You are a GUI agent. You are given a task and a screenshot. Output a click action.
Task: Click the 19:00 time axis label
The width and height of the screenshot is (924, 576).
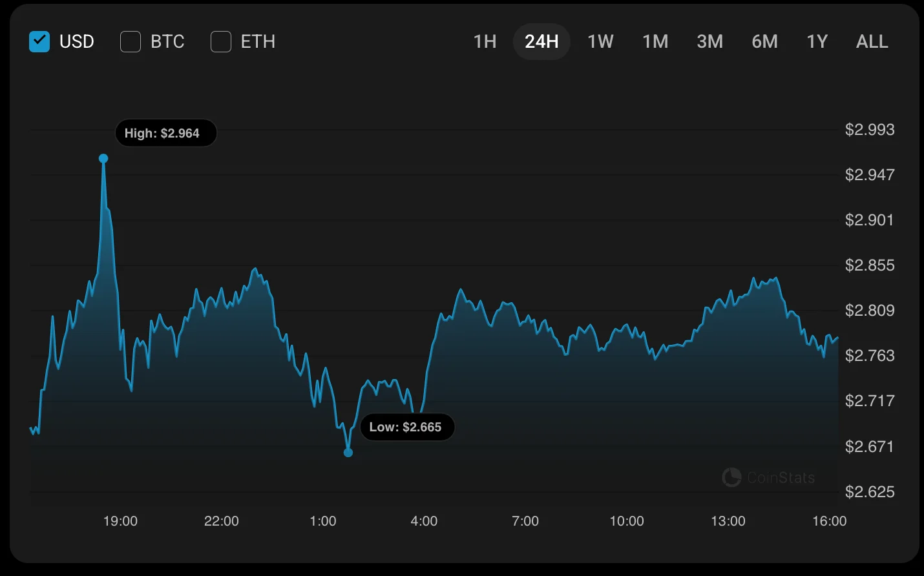120,521
